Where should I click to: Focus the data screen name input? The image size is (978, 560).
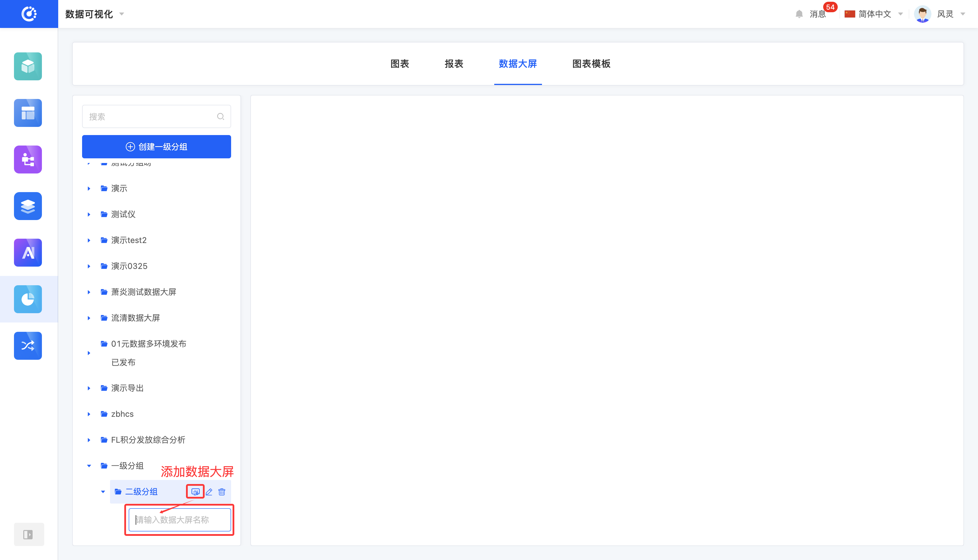179,520
